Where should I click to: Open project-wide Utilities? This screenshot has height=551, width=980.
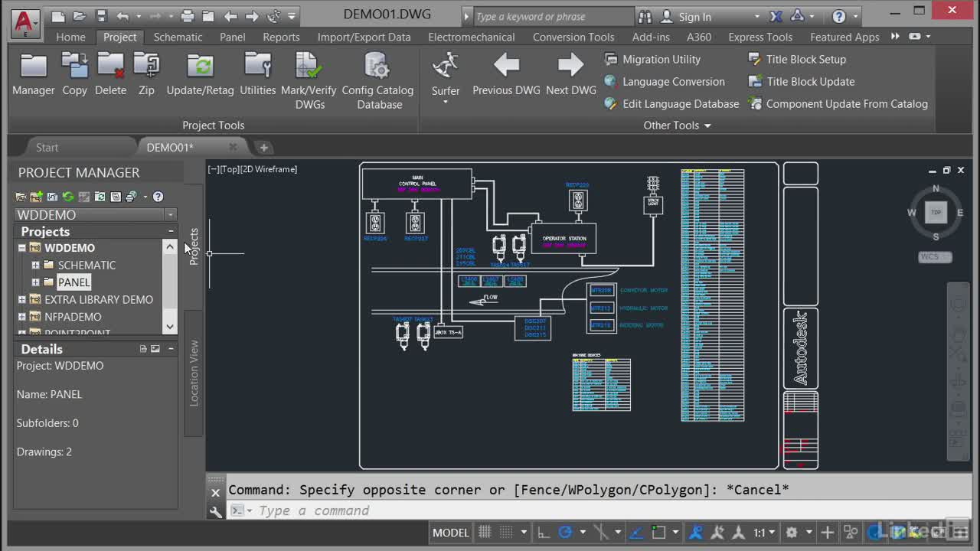(x=257, y=74)
